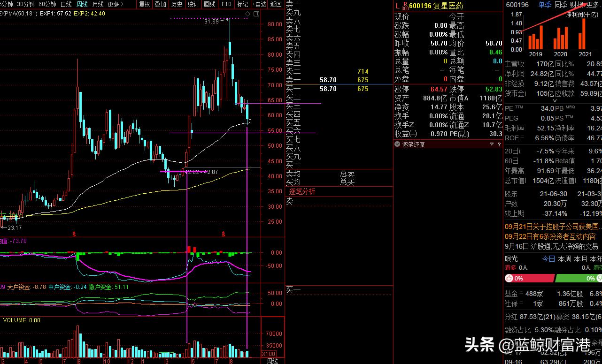The width and height of the screenshot is (602, 364).
Task: Click the red S marker under August
Action: tap(224, 234)
